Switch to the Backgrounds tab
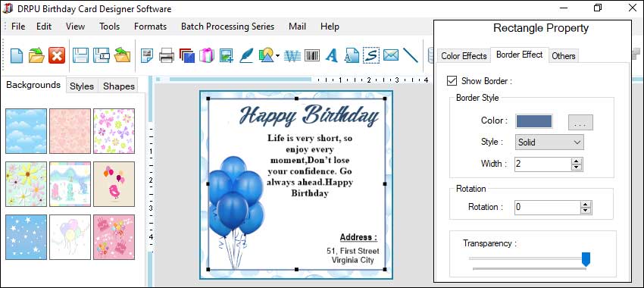Viewport: 644px width, 288px height. (33, 85)
